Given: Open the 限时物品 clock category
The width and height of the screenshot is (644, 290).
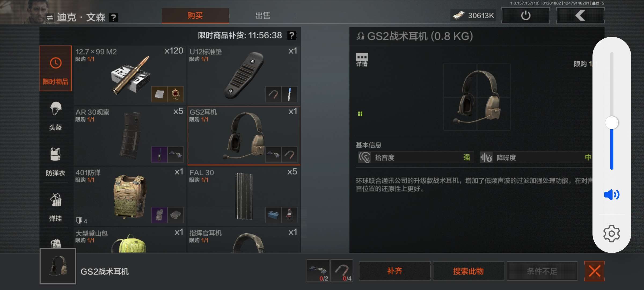Looking at the screenshot, I should (56, 68).
